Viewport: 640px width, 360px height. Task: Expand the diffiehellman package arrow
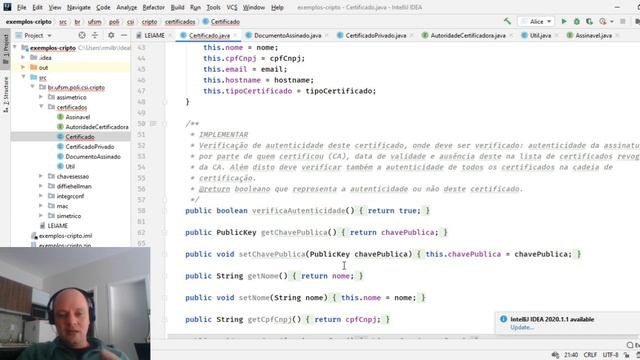click(41, 186)
